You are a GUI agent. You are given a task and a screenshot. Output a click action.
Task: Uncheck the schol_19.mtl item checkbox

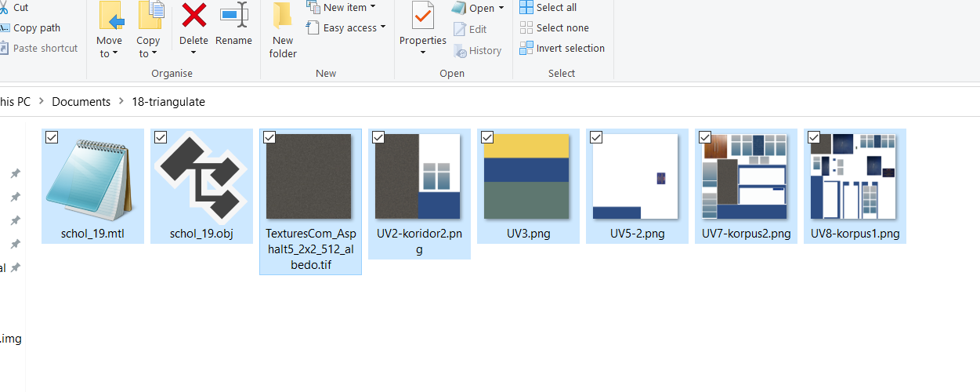52,137
